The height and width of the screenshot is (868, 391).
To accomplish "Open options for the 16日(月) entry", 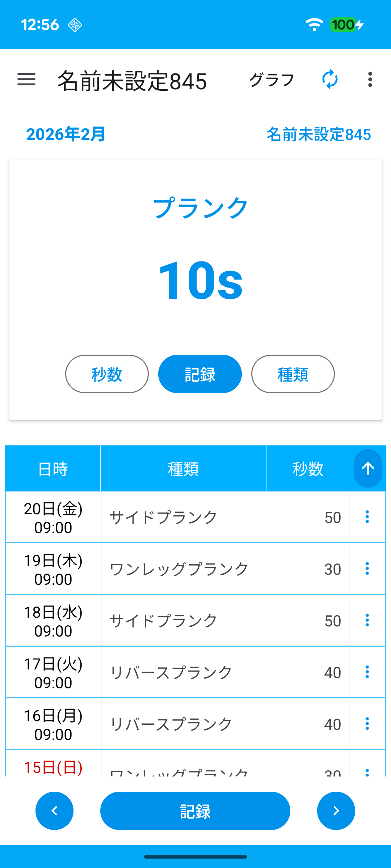I will pyautogui.click(x=367, y=724).
